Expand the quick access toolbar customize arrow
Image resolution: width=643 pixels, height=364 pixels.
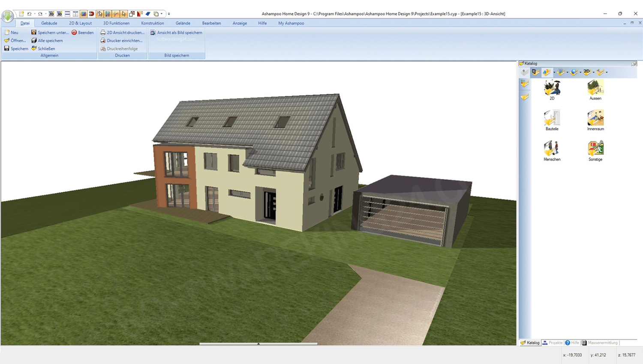(x=169, y=14)
